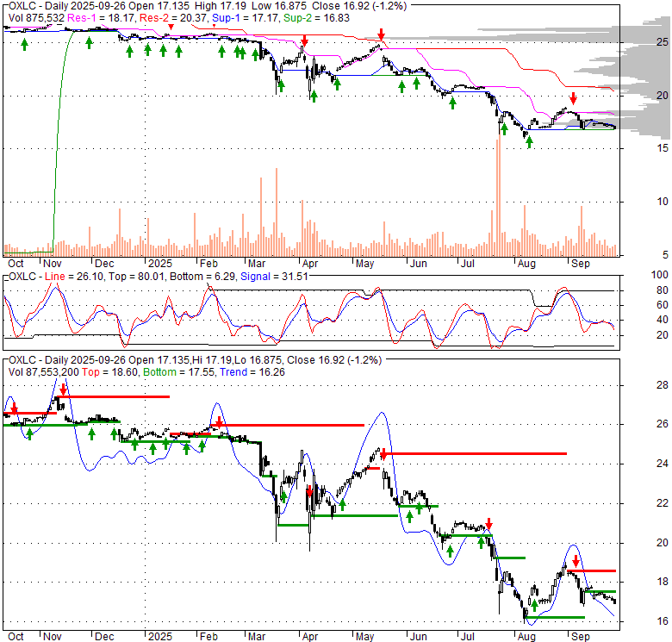Click the Mar label on the top chart's time axis
Screen dimensions: 672x642
pos(256,264)
